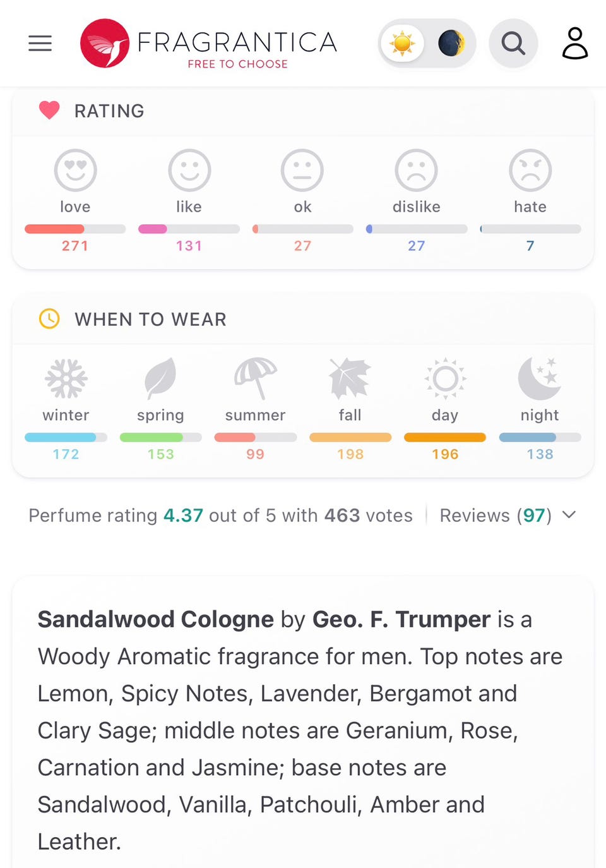Click the Fragrantica hummingbird logo
The width and height of the screenshot is (606, 868).
pos(105,43)
